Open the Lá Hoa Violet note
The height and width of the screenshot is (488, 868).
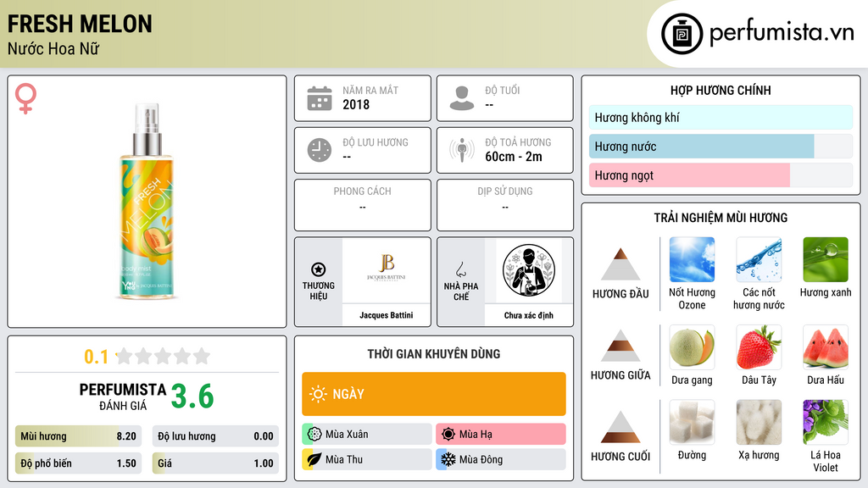826,422
